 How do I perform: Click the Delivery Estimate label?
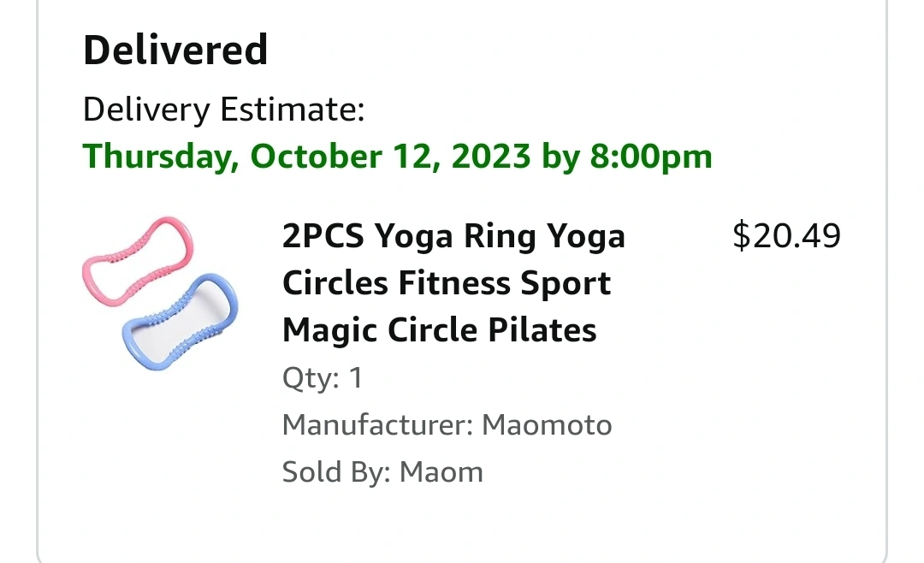(224, 110)
